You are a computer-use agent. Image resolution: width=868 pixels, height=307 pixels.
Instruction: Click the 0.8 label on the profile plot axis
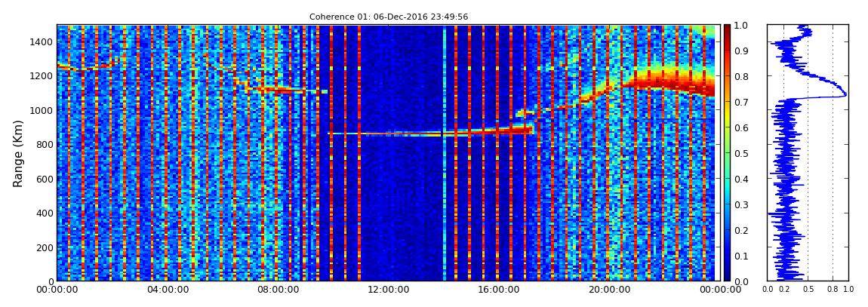point(833,289)
